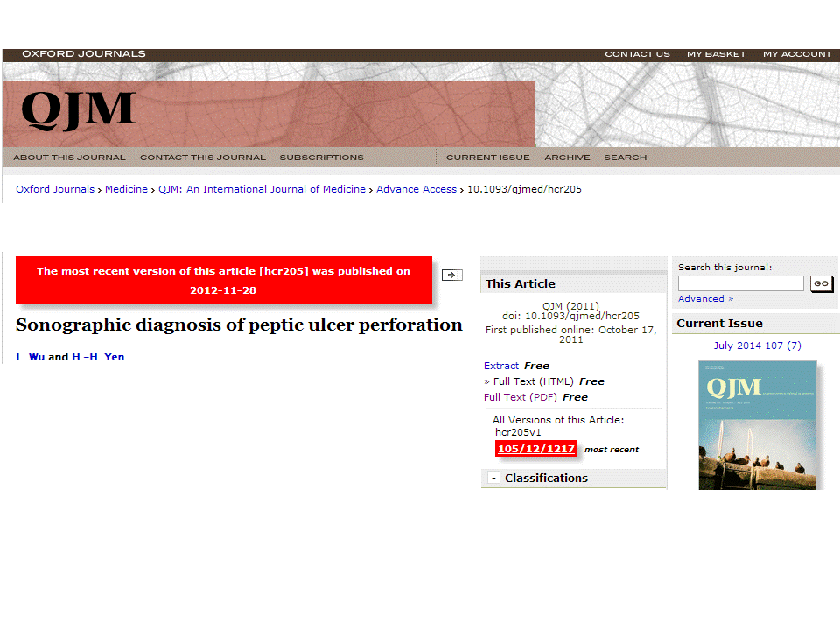840x630 pixels.
Task: Open version 105/12/1217 link
Action: 536,449
